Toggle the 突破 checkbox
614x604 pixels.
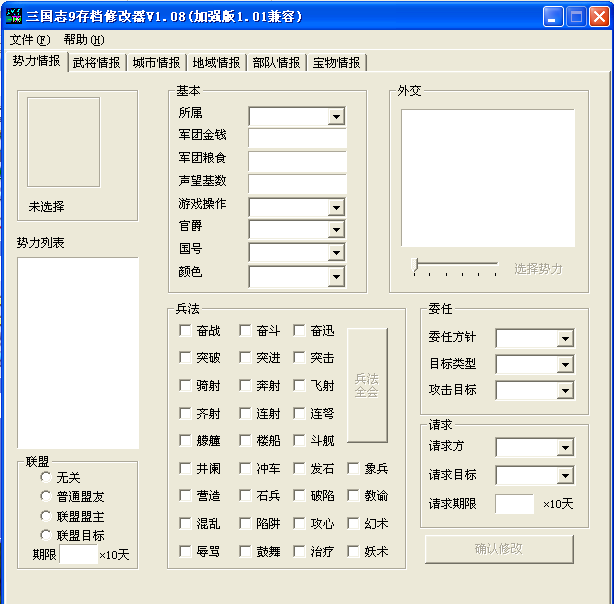[x=185, y=357]
